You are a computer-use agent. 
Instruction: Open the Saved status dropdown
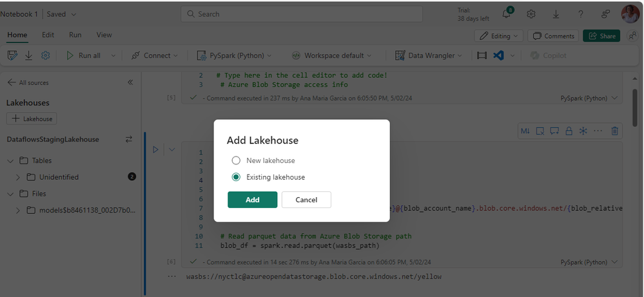pyautogui.click(x=62, y=14)
